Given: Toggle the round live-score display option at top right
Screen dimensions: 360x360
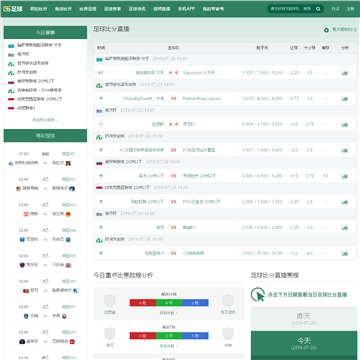Looking at the screenshot, I should coord(326,30).
